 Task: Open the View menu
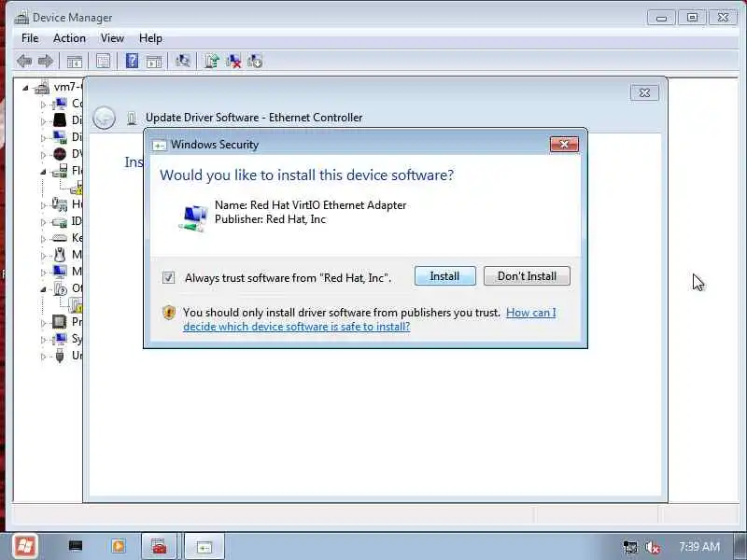[112, 38]
